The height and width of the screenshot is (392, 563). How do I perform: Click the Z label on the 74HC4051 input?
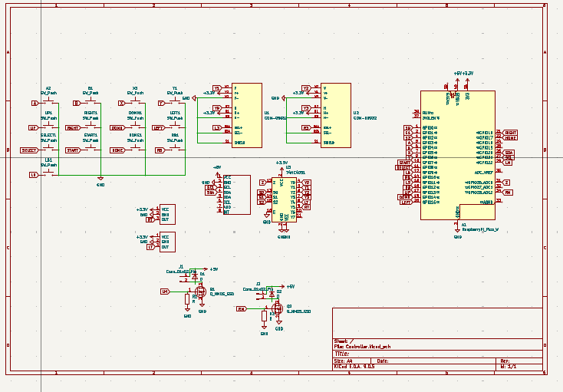pyautogui.click(x=263, y=183)
